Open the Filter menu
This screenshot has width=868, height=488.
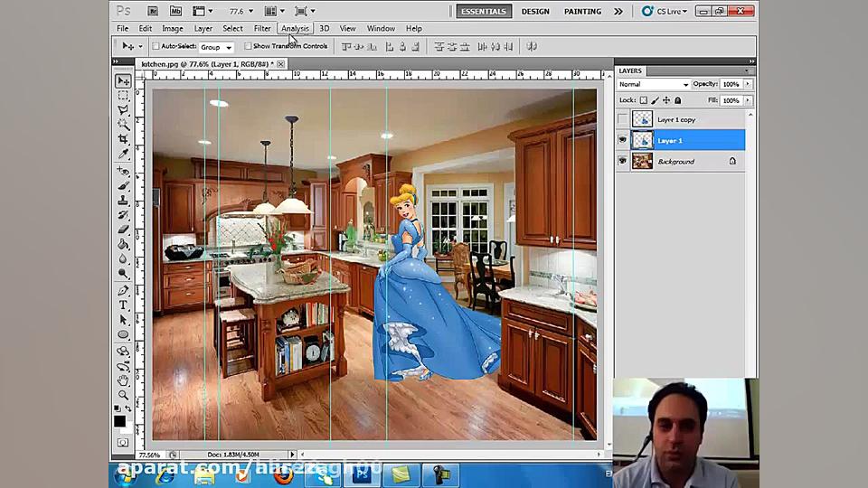click(x=262, y=28)
